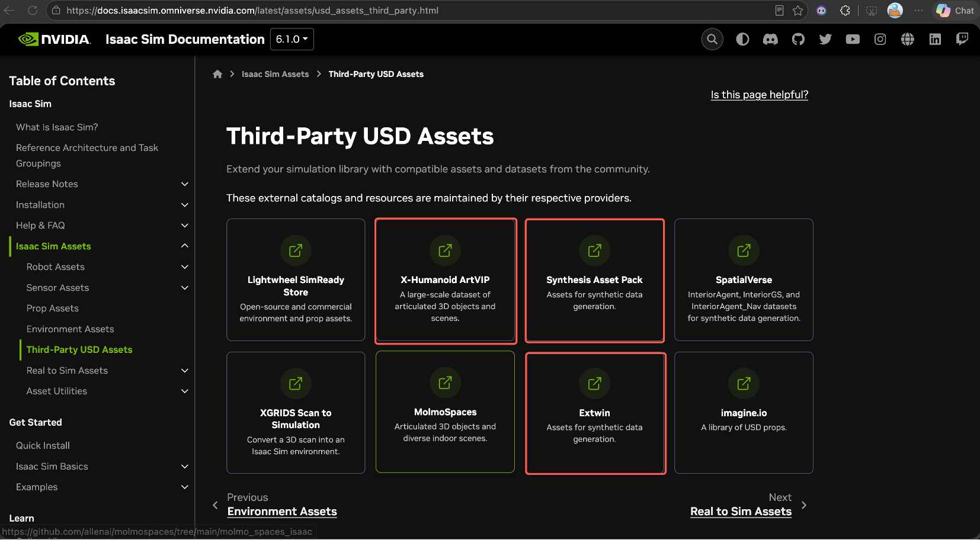Open Copilot Chat button
Screen dimensions: 980x540
pyautogui.click(x=955, y=11)
